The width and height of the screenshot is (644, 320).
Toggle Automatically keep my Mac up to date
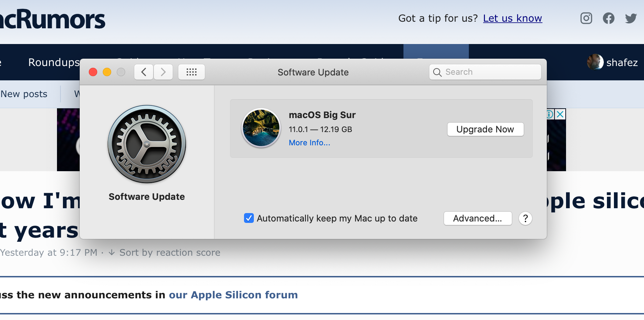click(x=249, y=218)
